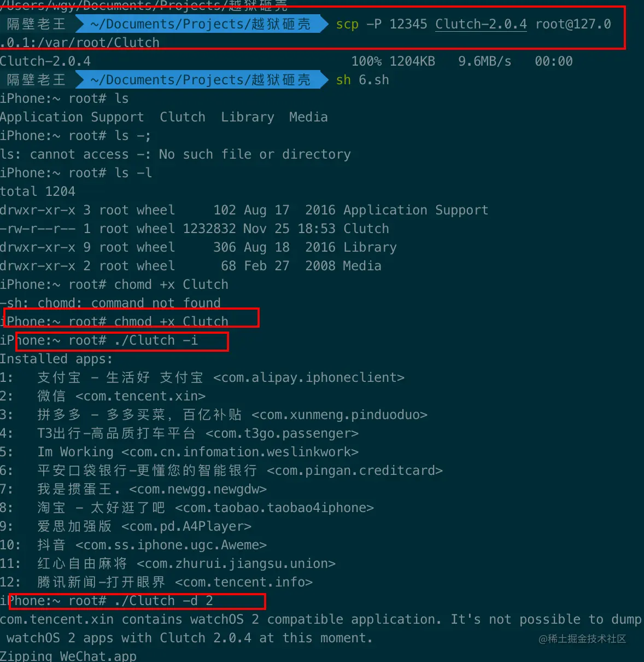
Task: Click the prompt path before 'sh 6.sh'
Action: [201, 80]
